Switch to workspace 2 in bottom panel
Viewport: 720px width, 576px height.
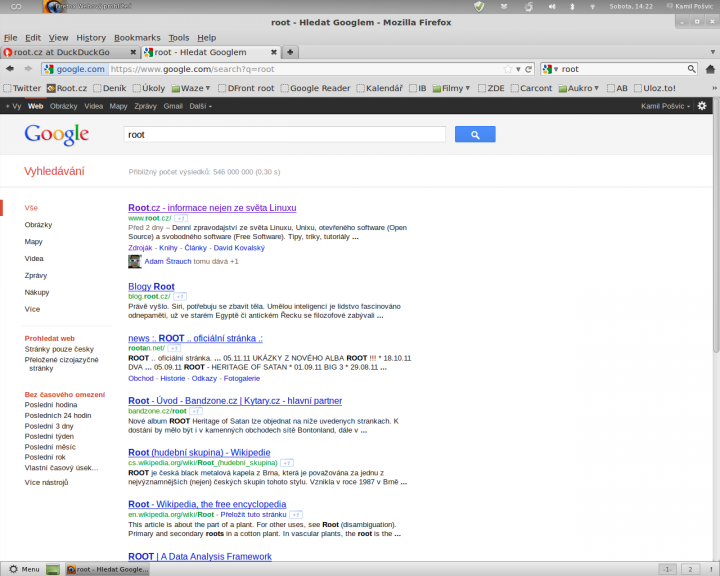(690, 570)
